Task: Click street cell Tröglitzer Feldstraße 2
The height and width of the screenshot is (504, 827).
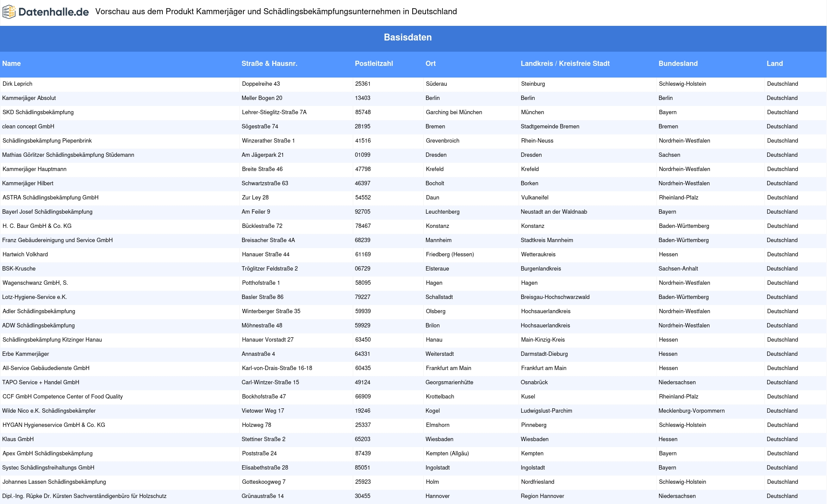Action: (270, 269)
